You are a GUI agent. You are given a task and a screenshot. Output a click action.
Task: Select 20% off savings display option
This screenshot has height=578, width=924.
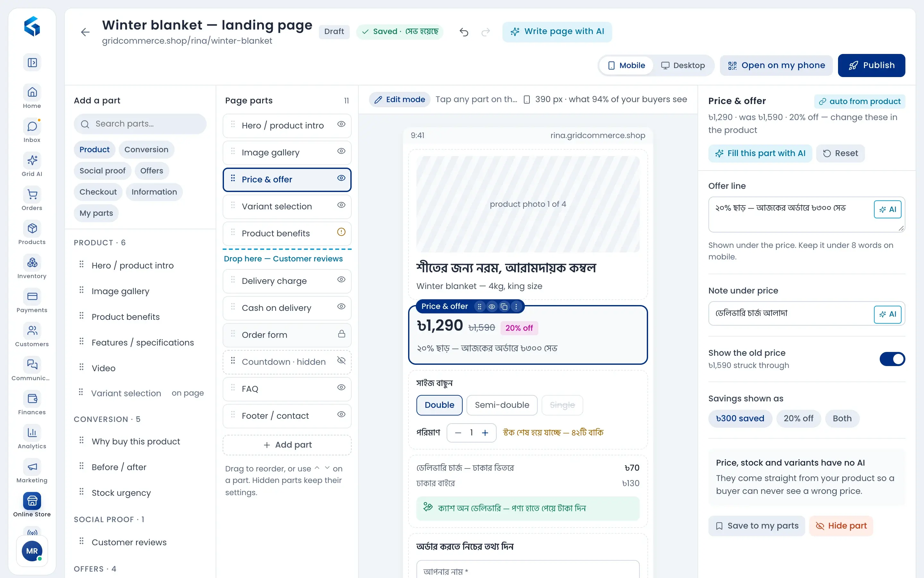pos(798,419)
